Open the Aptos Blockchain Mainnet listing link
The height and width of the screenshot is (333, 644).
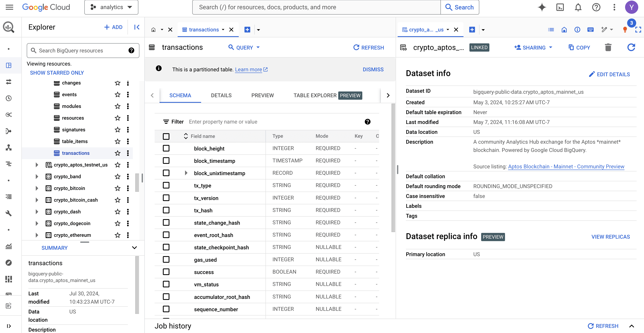coord(566,166)
